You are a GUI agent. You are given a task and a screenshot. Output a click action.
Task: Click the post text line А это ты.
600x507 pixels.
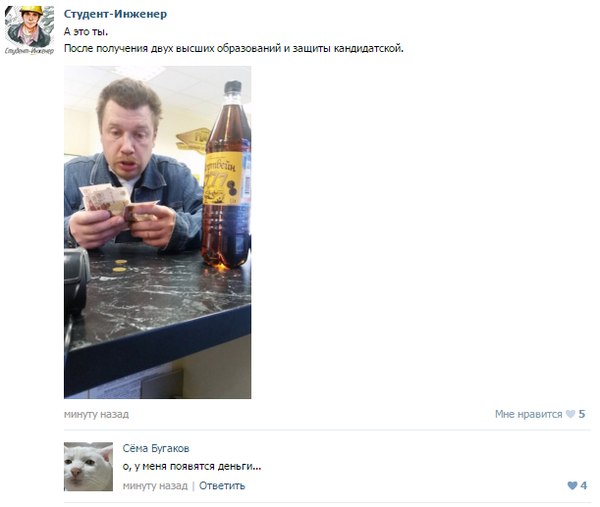pos(86,32)
